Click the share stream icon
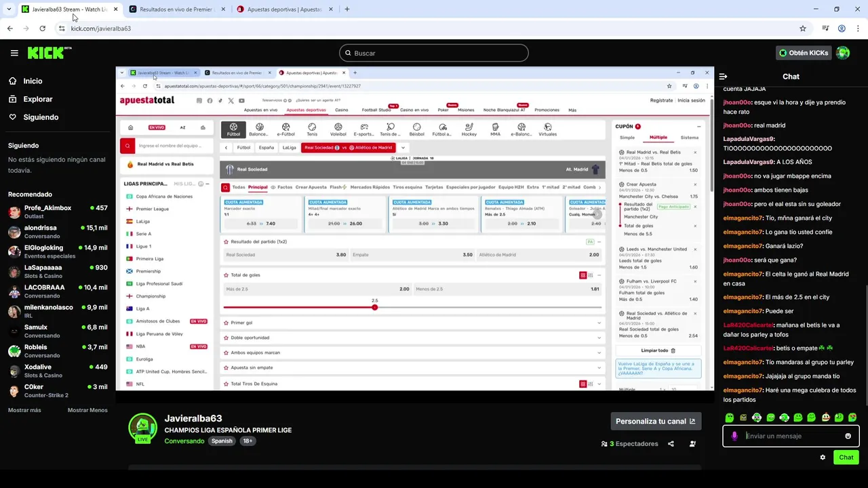This screenshot has width=868, height=488. click(671, 444)
